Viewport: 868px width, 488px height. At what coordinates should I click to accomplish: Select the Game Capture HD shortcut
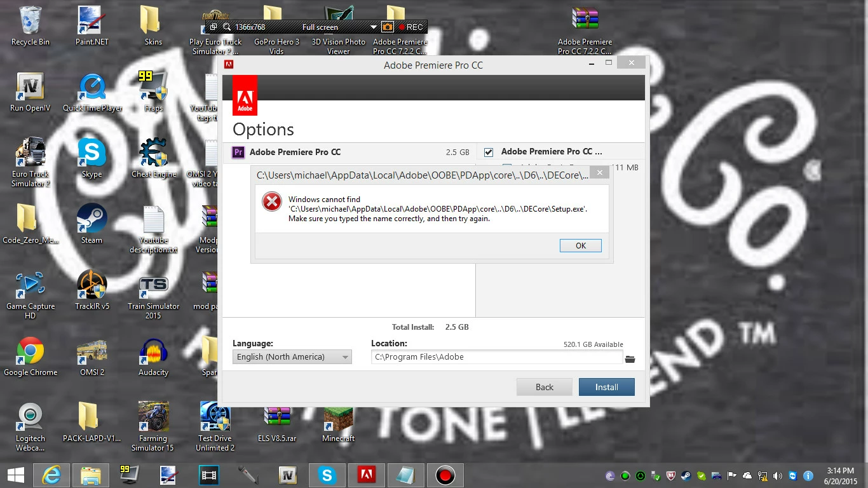[x=30, y=295]
